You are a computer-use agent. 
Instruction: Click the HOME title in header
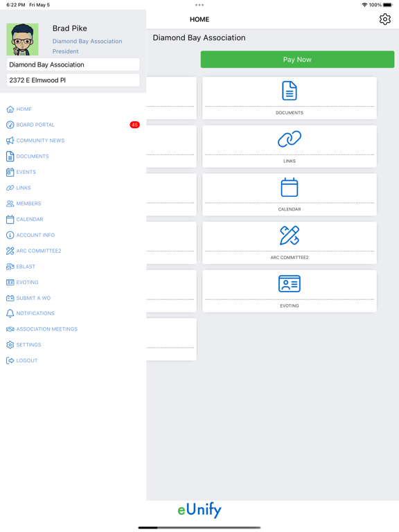(x=199, y=19)
